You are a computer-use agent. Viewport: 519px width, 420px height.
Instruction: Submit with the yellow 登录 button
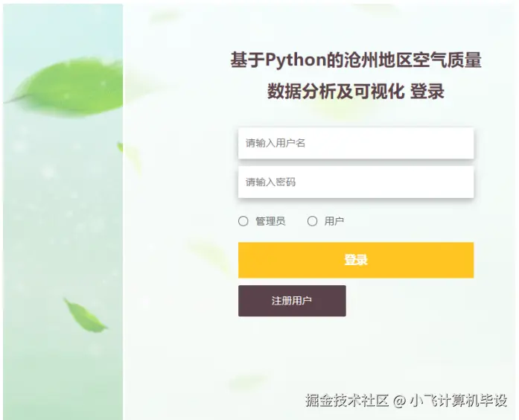356,260
